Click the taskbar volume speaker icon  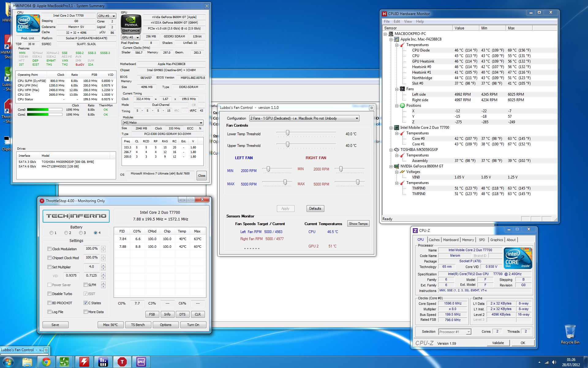click(x=554, y=362)
